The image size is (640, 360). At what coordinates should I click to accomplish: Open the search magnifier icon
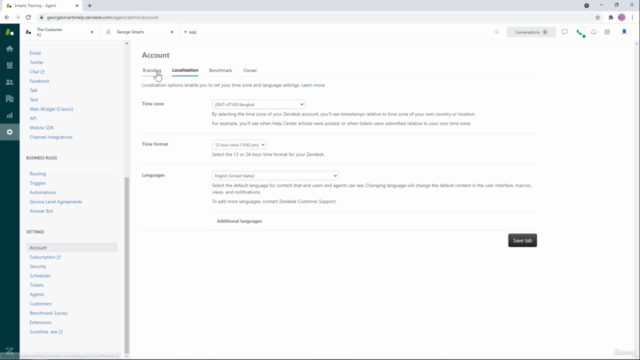click(x=497, y=32)
